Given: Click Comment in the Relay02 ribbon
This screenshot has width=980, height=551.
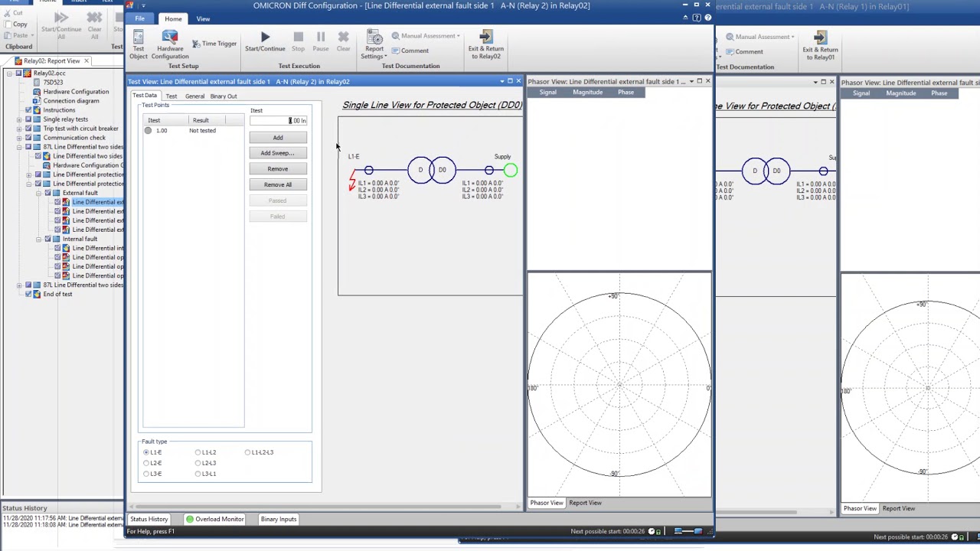Looking at the screenshot, I should 410,51.
